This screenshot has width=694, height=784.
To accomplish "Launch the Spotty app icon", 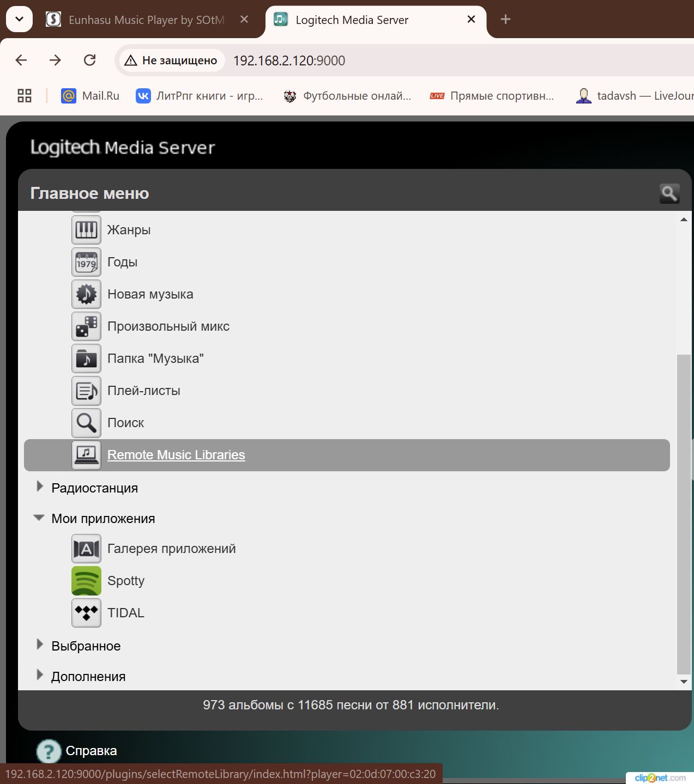I will (86, 581).
